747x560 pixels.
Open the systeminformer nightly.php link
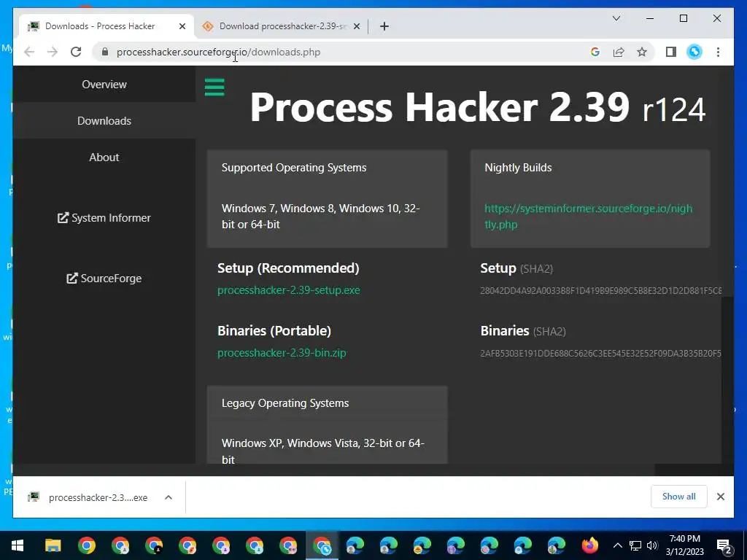coord(589,216)
